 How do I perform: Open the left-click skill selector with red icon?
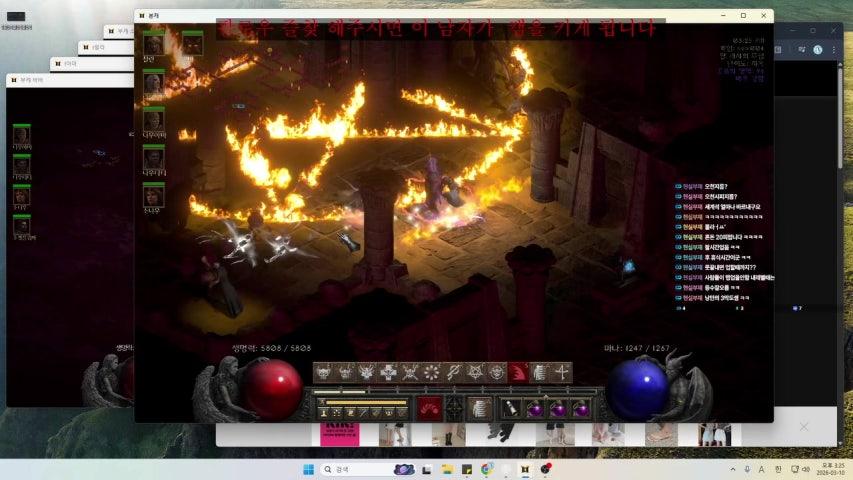[x=428, y=408]
